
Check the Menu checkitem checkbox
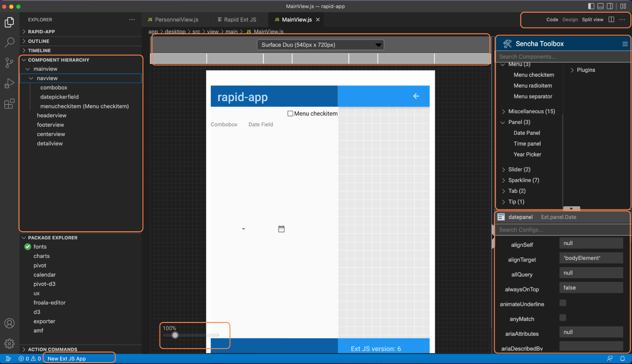click(x=290, y=113)
